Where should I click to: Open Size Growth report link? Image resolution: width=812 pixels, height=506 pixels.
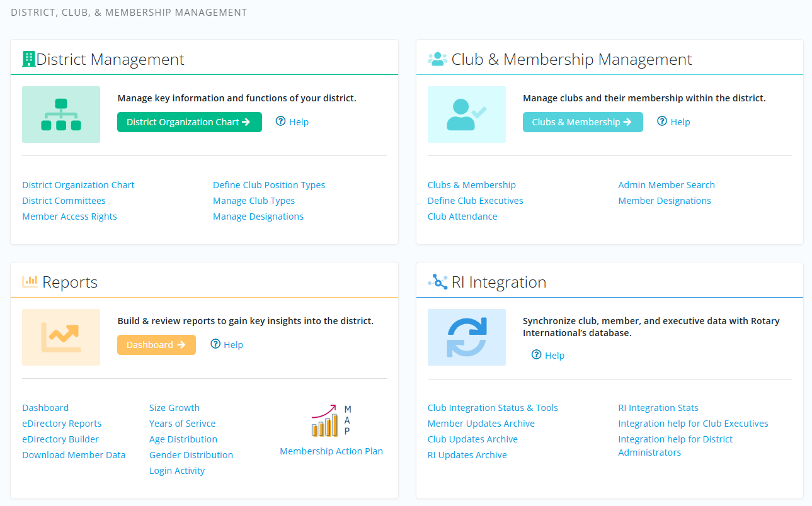pos(174,408)
